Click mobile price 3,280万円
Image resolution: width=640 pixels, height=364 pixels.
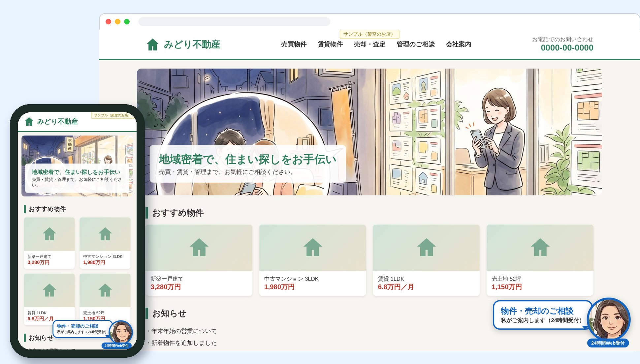click(39, 262)
